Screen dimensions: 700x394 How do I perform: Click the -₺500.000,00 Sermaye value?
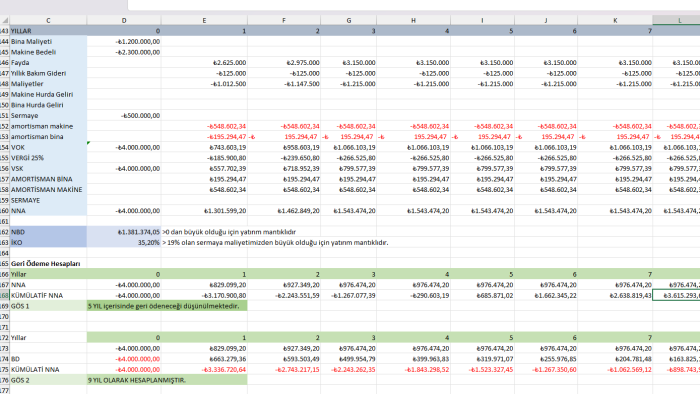pyautogui.click(x=124, y=116)
